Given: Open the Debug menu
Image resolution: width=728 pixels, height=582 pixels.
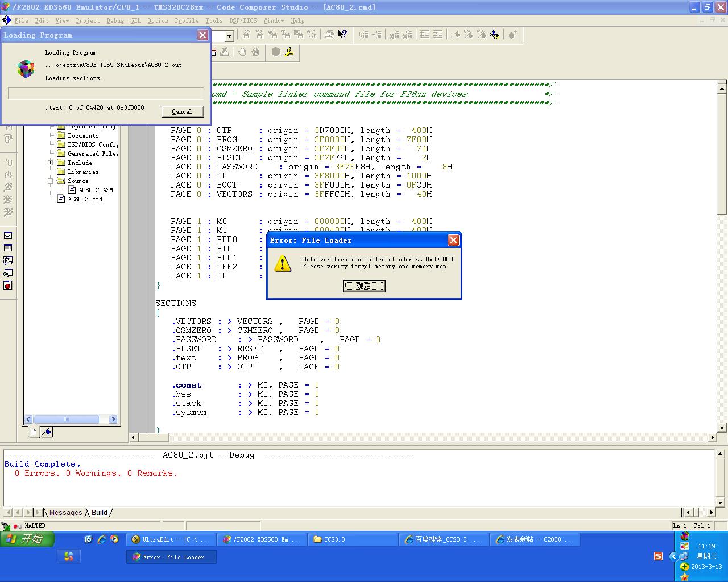Looking at the screenshot, I should tap(115, 20).
